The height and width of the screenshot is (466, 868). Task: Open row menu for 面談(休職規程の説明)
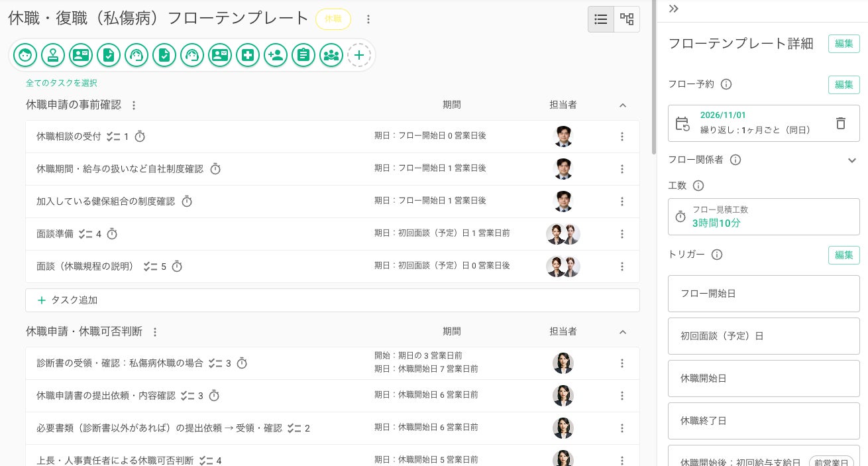(622, 266)
